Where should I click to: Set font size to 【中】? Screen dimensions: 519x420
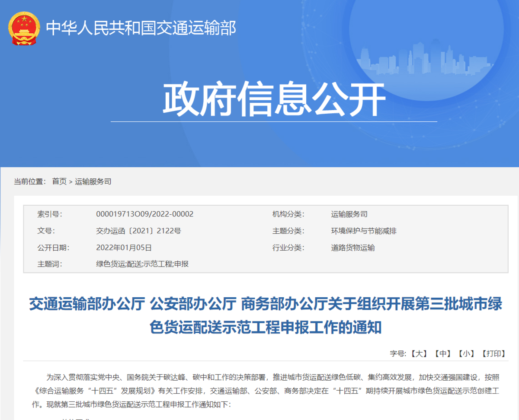pyautogui.click(x=442, y=353)
